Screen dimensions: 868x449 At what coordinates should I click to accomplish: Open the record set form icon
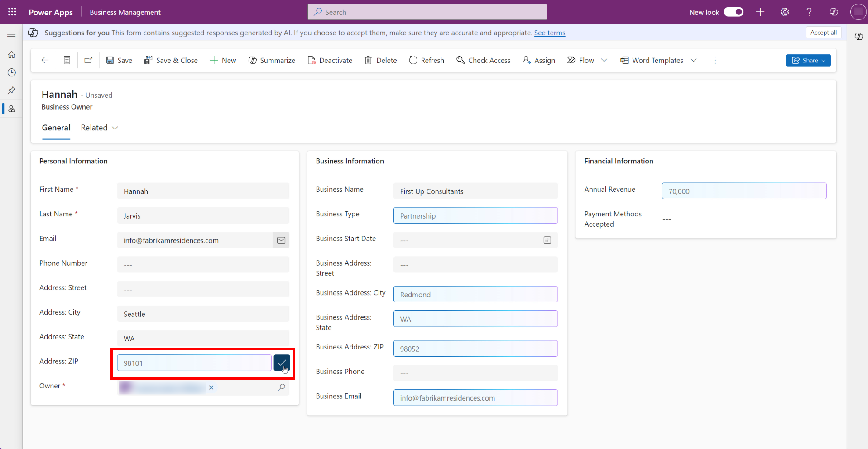click(x=67, y=60)
